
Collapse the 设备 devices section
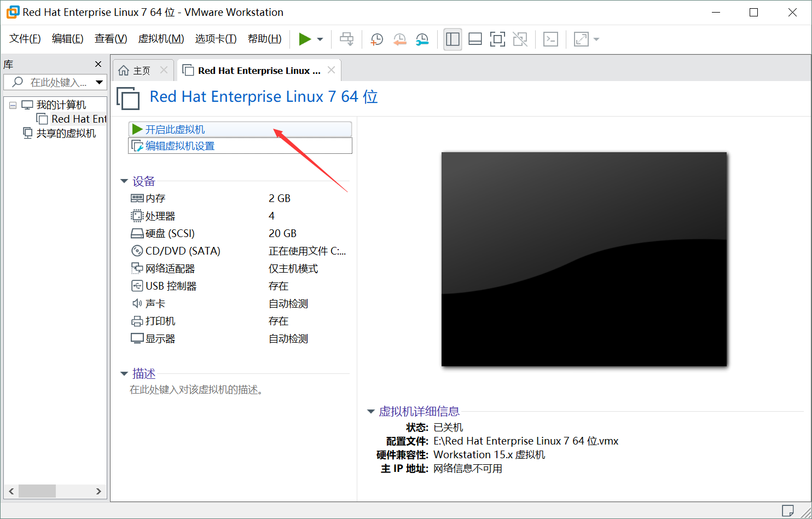click(124, 181)
